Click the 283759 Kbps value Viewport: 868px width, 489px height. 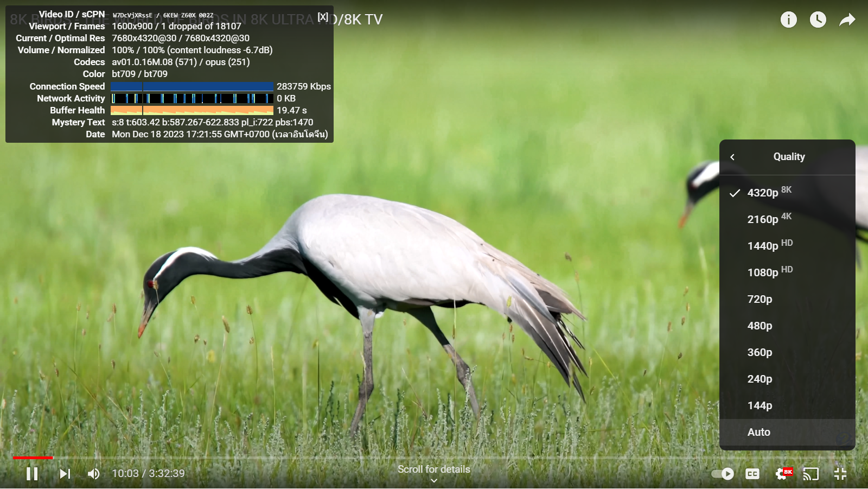click(x=304, y=86)
